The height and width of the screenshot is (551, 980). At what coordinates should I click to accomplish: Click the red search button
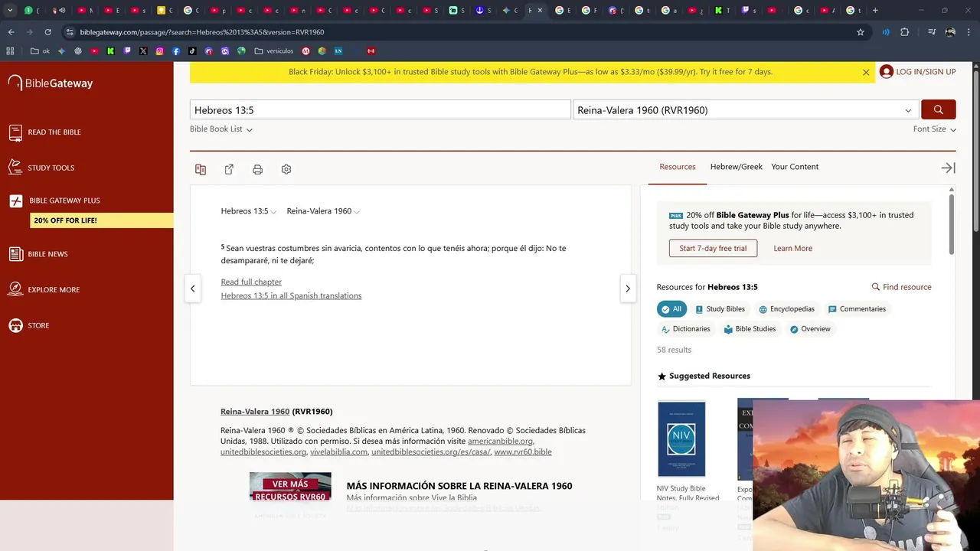point(938,109)
